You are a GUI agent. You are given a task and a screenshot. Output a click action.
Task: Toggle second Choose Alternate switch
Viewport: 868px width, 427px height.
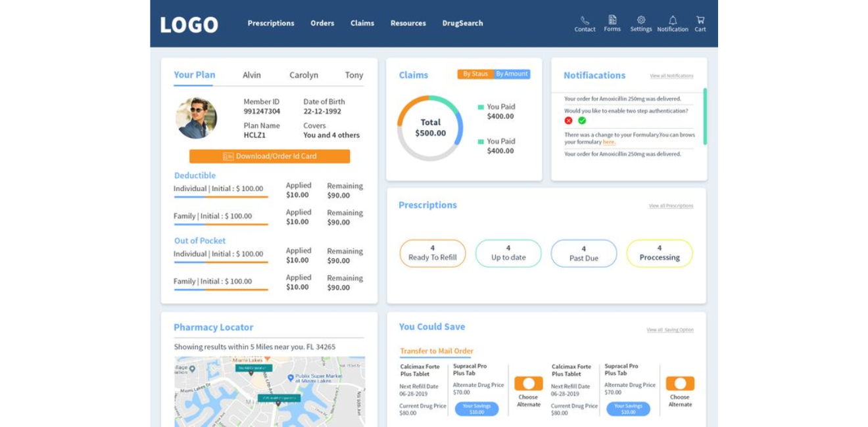pos(680,384)
